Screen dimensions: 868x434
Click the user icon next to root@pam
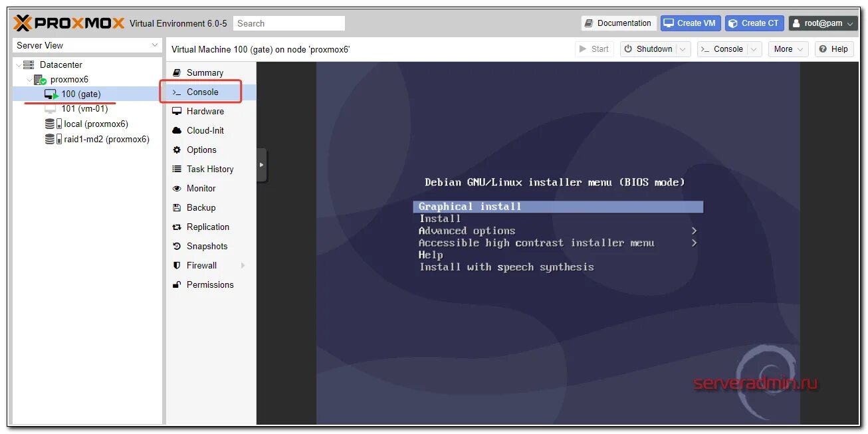click(797, 23)
